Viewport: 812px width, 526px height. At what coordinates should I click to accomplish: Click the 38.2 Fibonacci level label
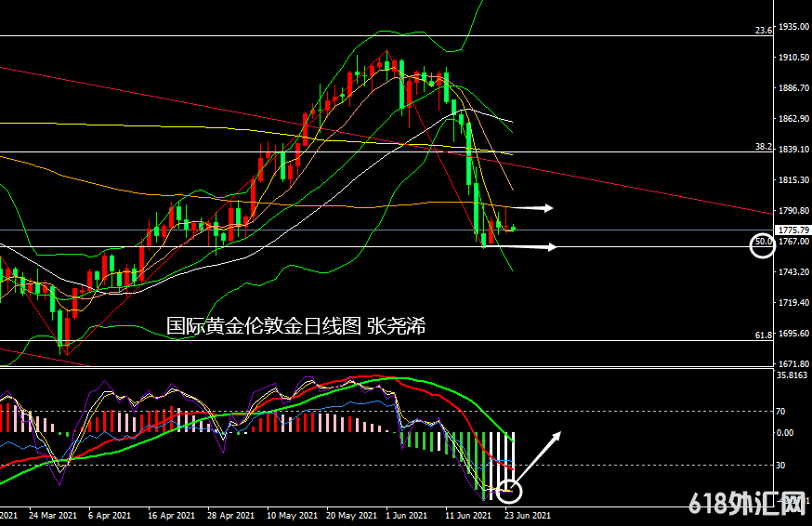[763, 147]
